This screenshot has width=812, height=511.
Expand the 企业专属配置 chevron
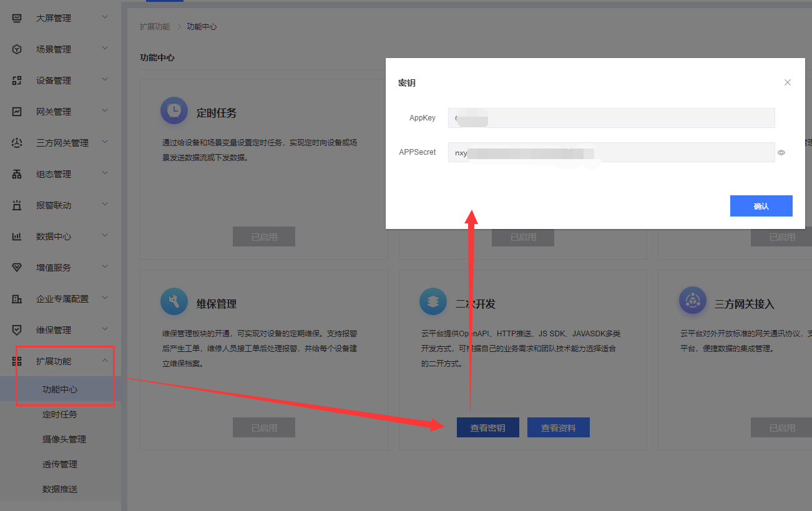point(105,298)
